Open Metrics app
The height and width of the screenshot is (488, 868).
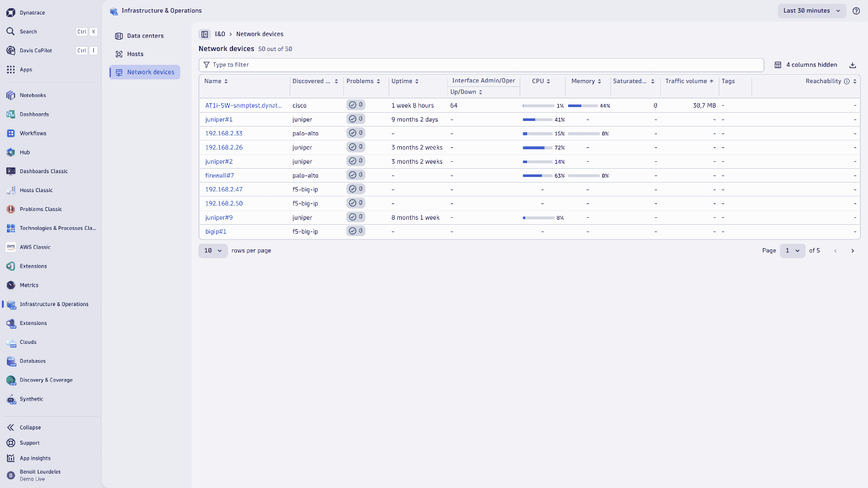[x=29, y=285]
